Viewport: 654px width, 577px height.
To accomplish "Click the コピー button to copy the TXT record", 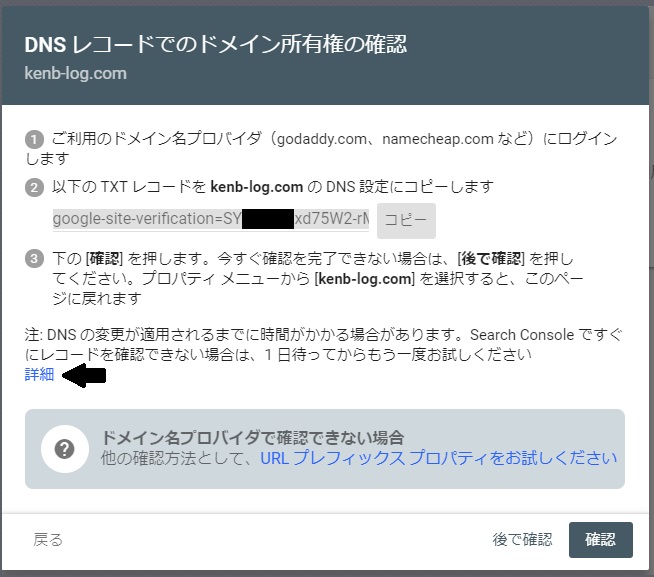I will coord(406,221).
